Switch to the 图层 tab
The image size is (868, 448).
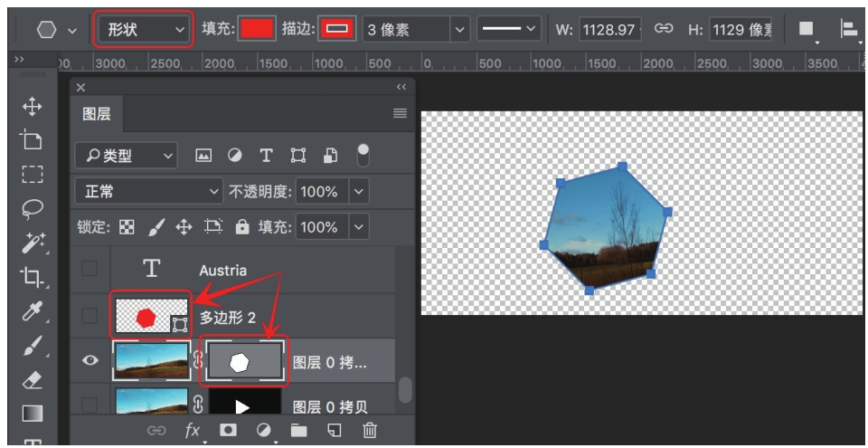[97, 114]
